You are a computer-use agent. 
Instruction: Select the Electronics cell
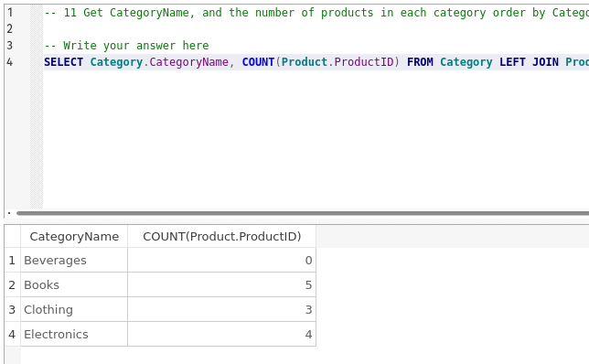coord(74,334)
